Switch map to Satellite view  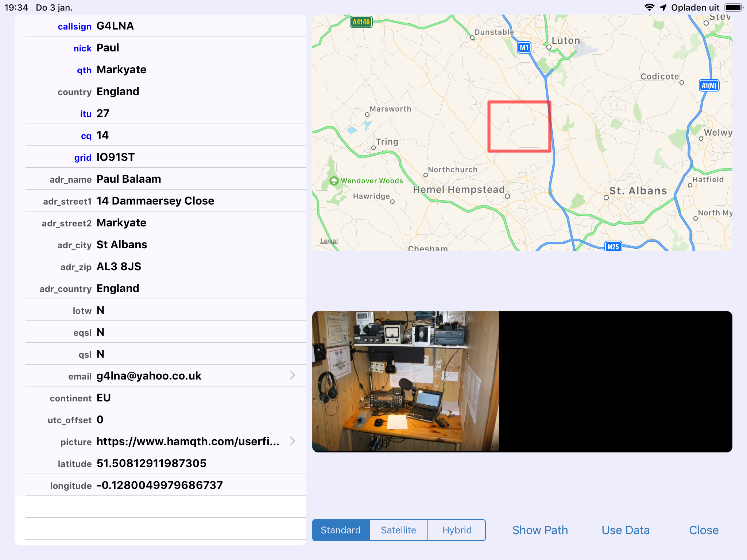398,530
